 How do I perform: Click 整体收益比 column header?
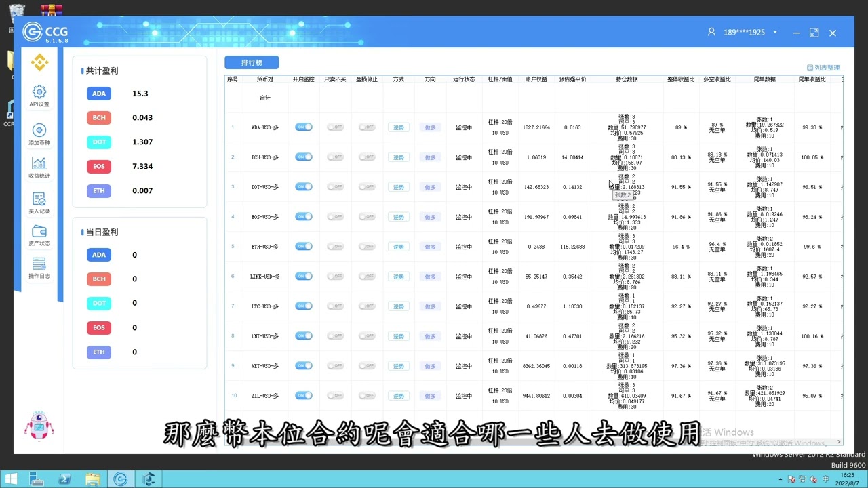click(681, 79)
